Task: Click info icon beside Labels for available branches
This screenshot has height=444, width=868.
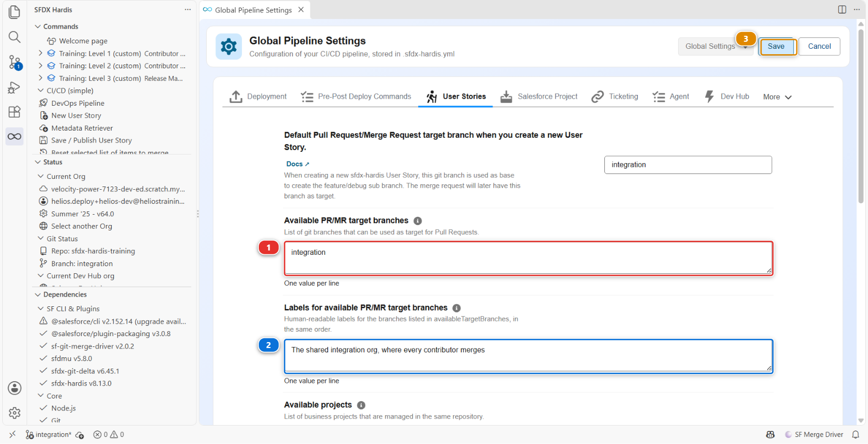Action: (x=457, y=308)
